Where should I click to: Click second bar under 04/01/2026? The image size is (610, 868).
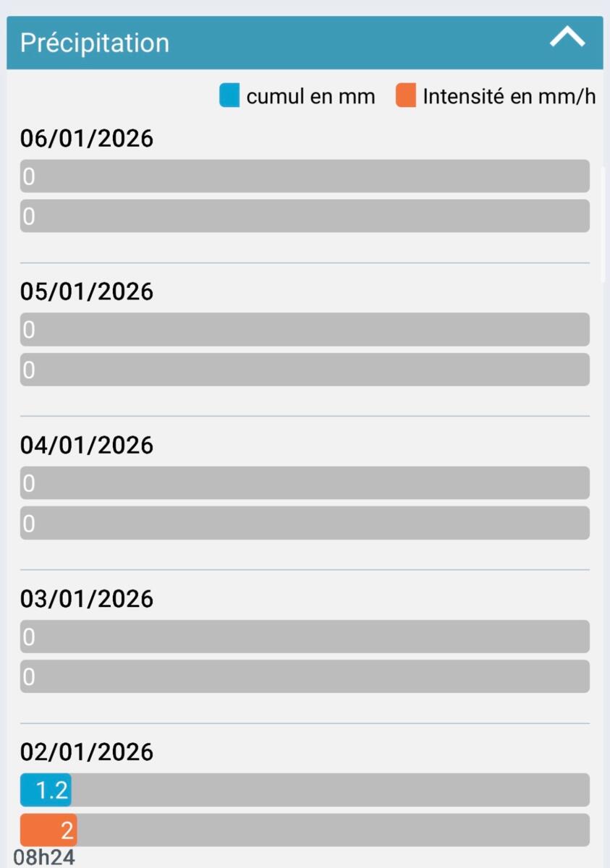(x=305, y=523)
